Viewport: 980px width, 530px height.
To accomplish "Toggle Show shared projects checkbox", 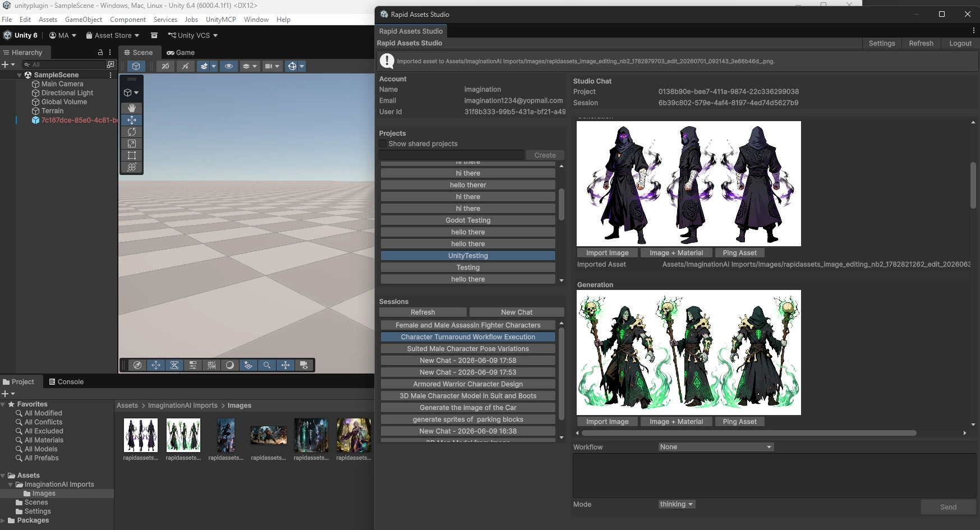I will (383, 144).
